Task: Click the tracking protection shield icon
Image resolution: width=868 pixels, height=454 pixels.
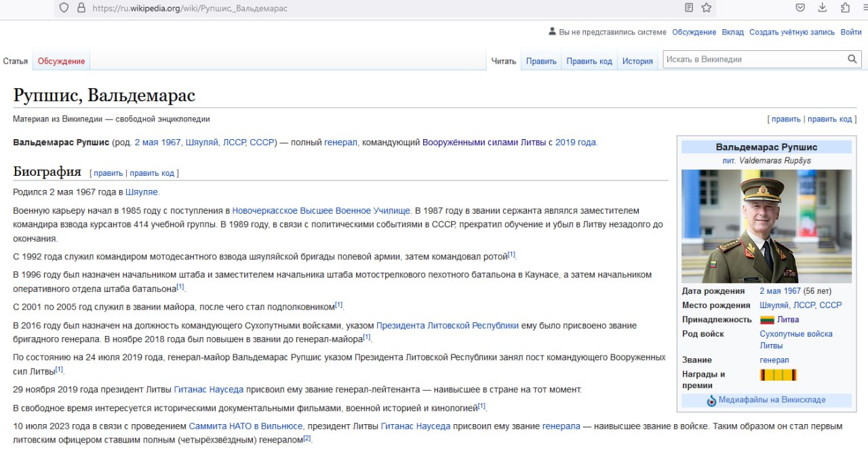Action: [64, 8]
